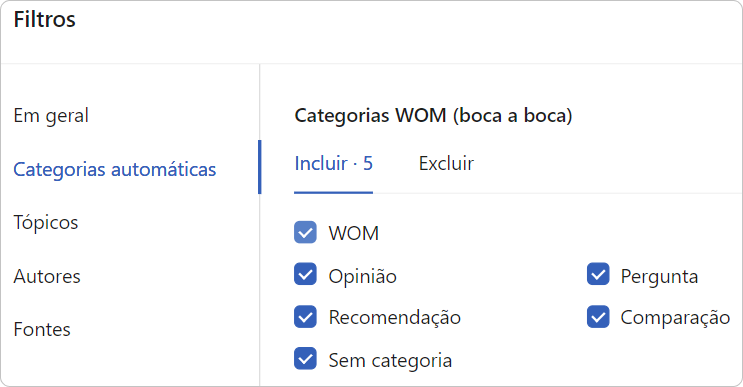
Task: Click the Opinião label text
Action: coord(362,276)
